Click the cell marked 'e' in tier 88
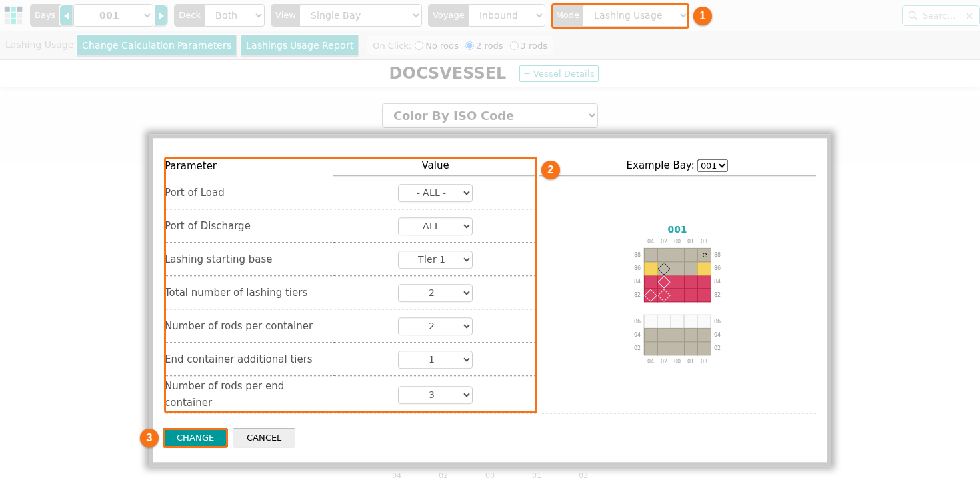 click(x=704, y=255)
